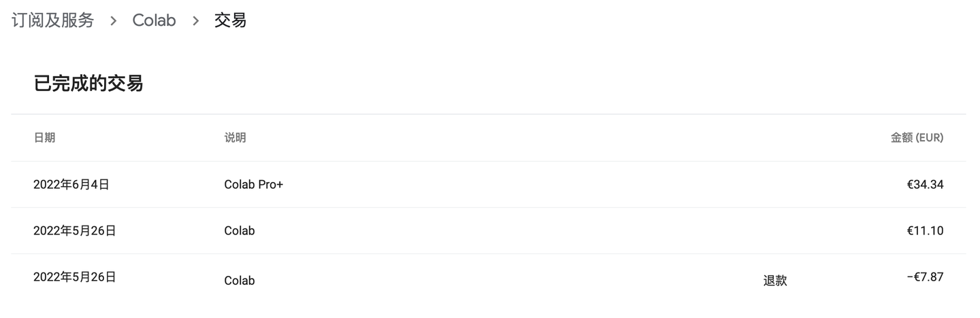The width and height of the screenshot is (980, 318).
Task: Click chevron arrow after Colab breadcrumb
Action: pyautogui.click(x=195, y=21)
